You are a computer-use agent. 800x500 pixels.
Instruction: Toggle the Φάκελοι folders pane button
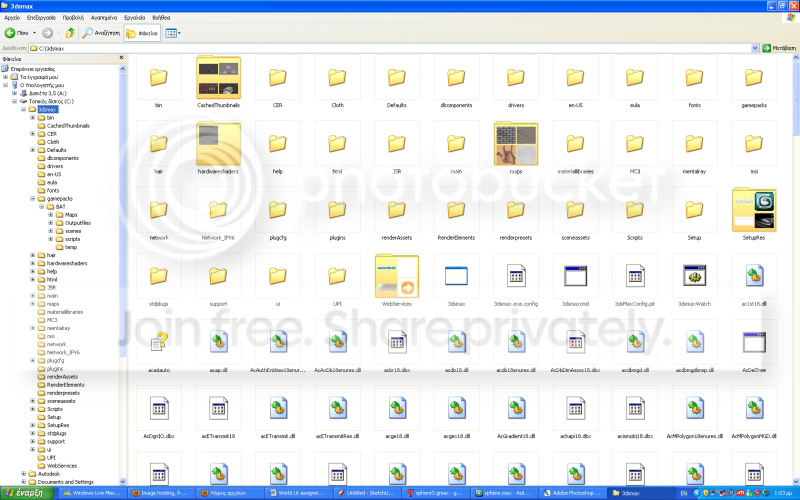(x=142, y=33)
